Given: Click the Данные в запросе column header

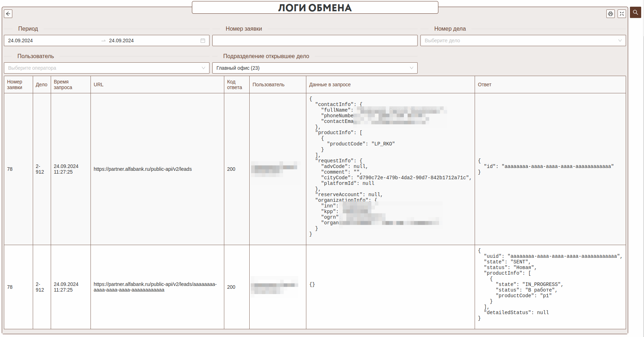Looking at the screenshot, I should 330,85.
